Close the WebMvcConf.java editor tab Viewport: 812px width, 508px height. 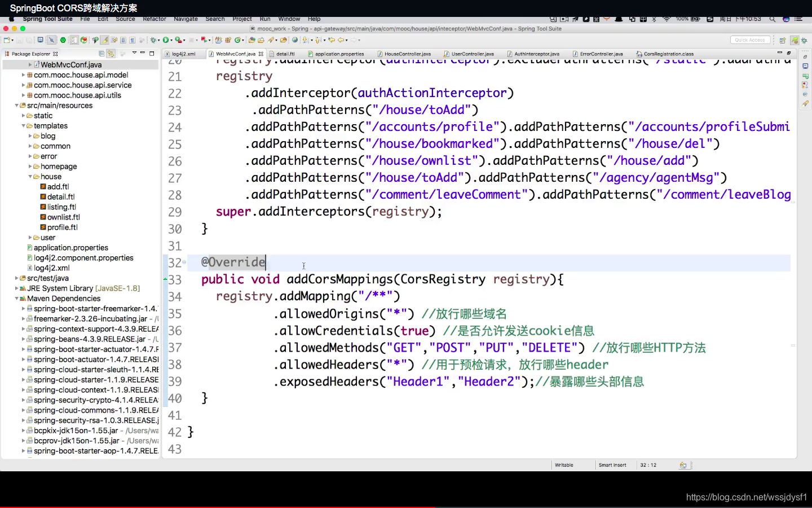coord(261,54)
